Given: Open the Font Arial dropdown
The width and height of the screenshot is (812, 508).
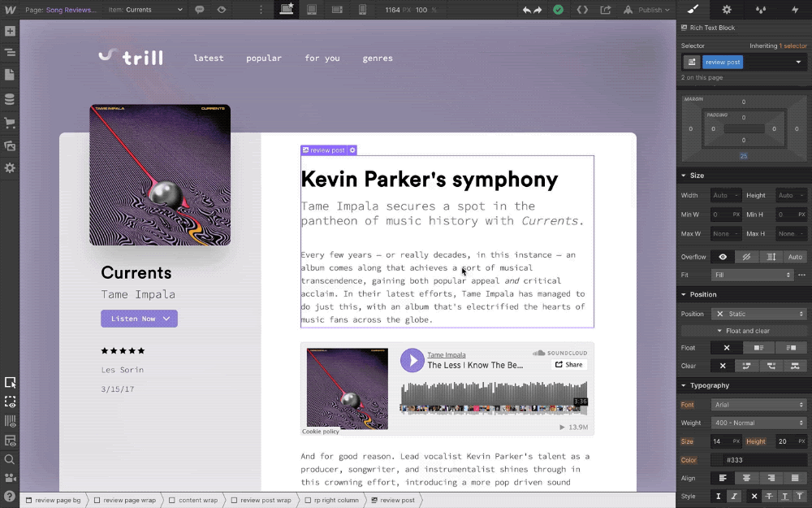Looking at the screenshot, I should click(x=758, y=405).
